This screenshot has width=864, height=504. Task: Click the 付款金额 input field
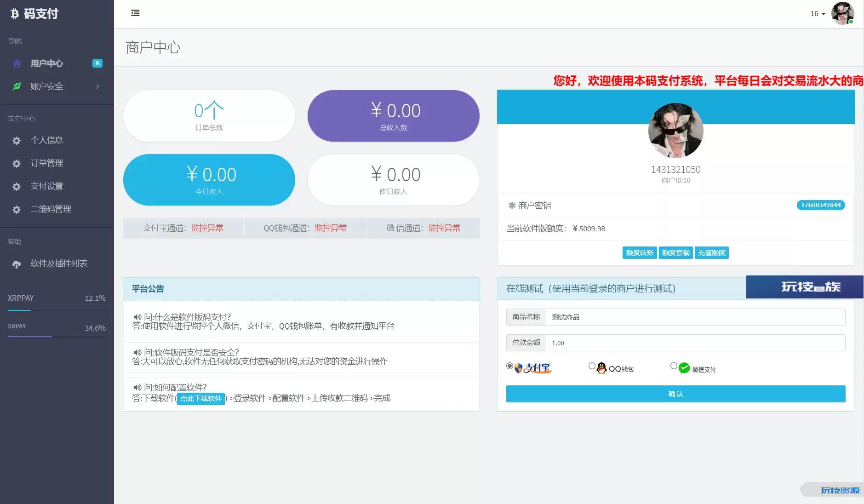695,343
